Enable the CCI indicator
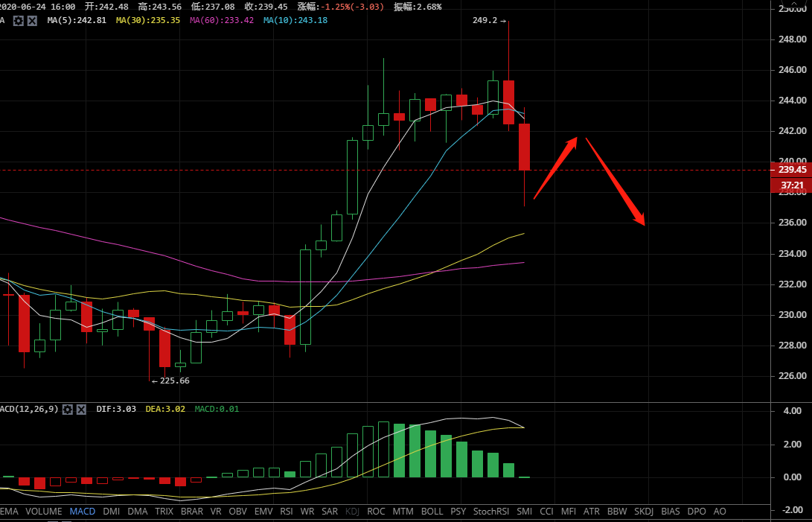The height and width of the screenshot is (522, 812). coord(546,512)
